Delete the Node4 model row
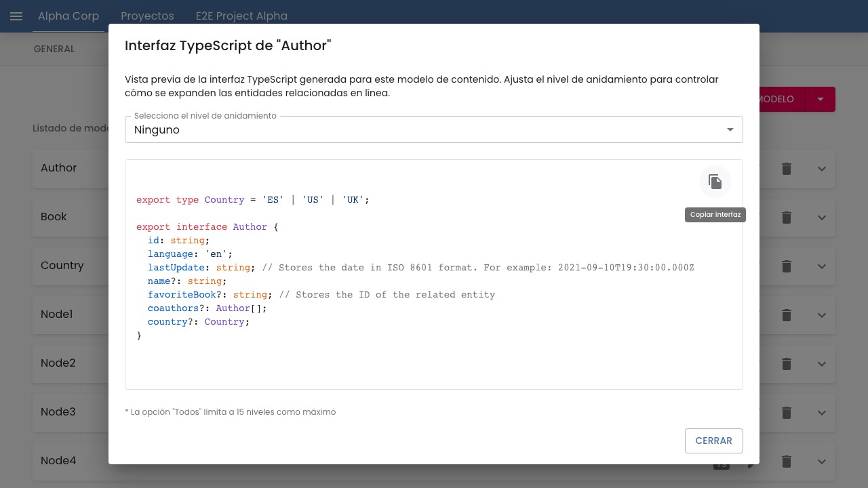868x488 pixels. tap(787, 462)
